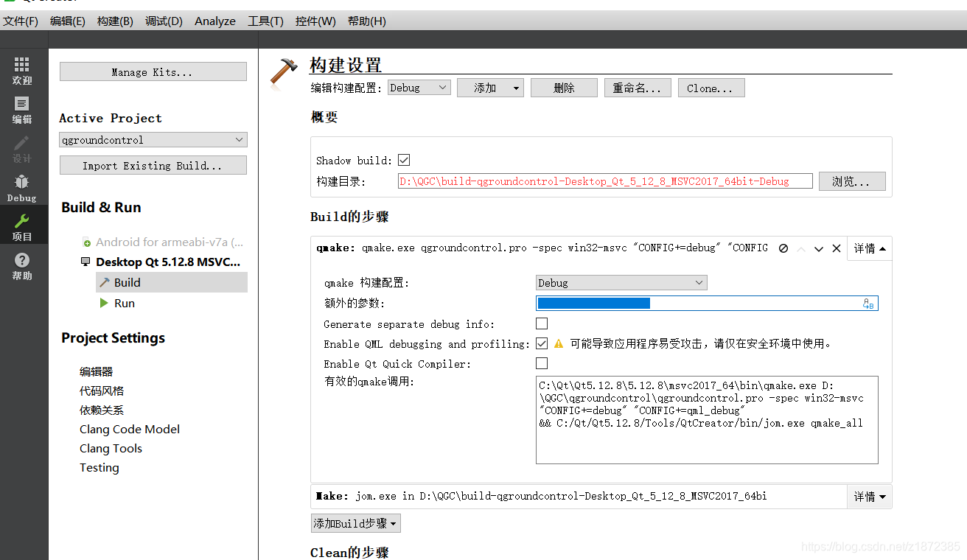
Task: Click 删除 button
Action: point(564,88)
